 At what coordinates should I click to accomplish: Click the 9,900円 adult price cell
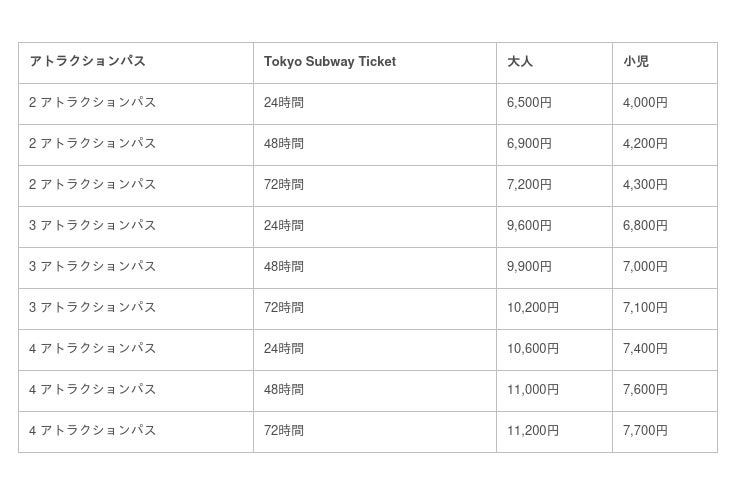click(529, 267)
